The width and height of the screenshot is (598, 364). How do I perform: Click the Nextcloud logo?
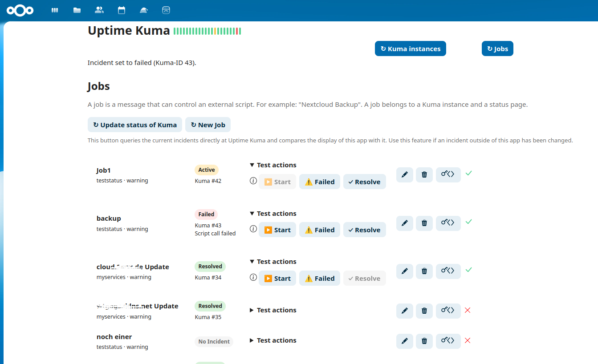point(20,10)
